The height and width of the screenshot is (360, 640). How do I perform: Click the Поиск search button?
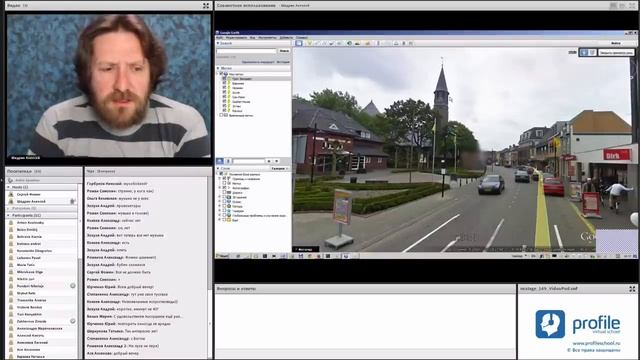(x=284, y=51)
